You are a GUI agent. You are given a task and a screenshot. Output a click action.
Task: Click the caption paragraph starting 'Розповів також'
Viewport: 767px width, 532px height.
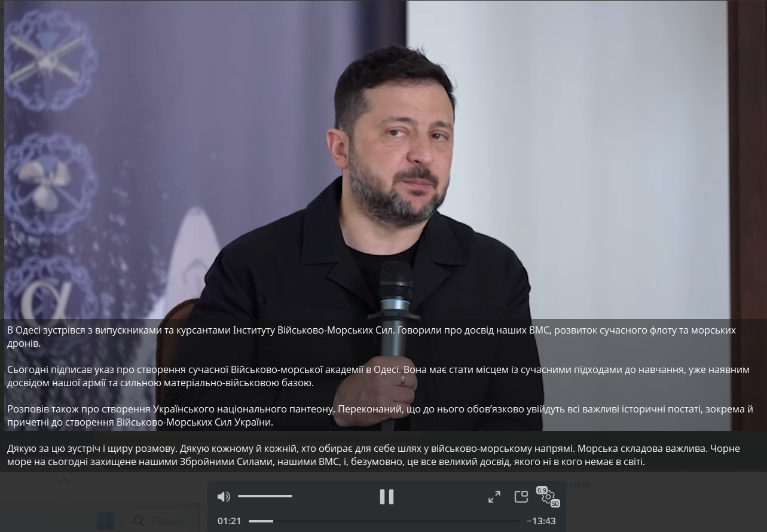click(380, 415)
